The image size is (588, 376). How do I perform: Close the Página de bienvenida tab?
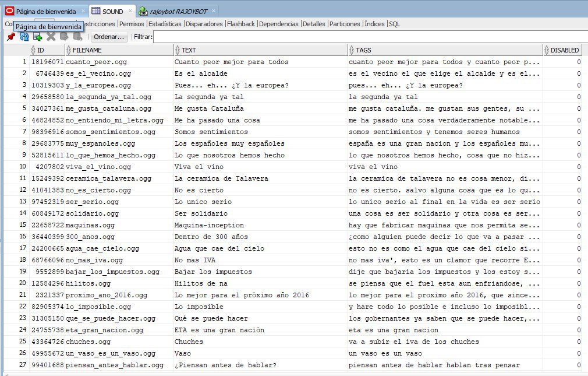click(83, 11)
